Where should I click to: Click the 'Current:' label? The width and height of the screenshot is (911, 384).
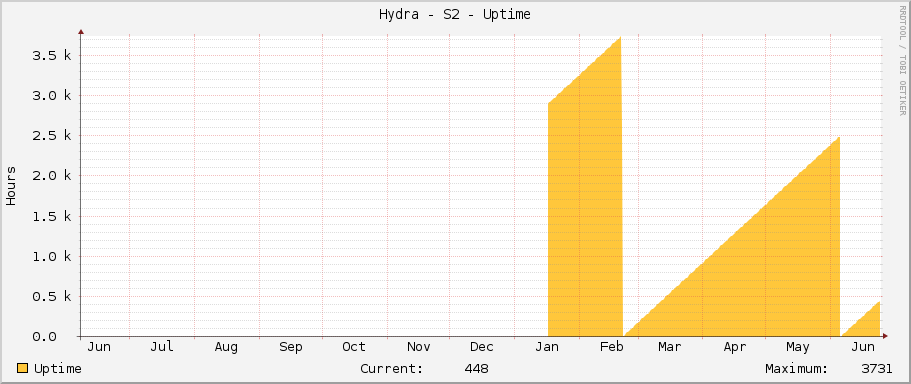pos(392,369)
